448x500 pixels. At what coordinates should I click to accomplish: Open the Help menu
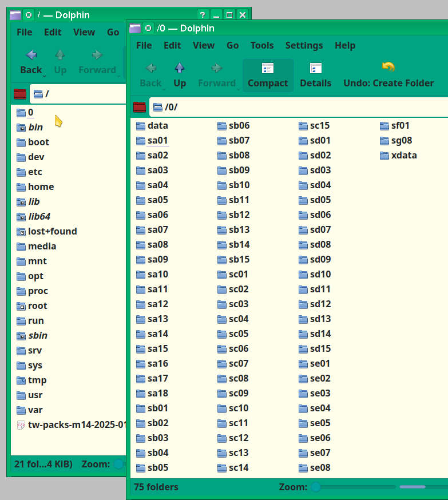(x=345, y=45)
